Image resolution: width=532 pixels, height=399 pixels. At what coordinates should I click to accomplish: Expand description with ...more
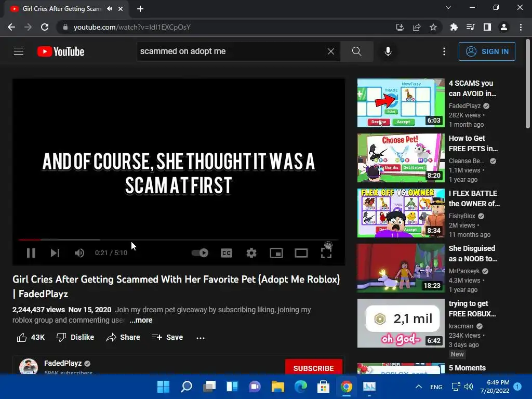pos(141,320)
